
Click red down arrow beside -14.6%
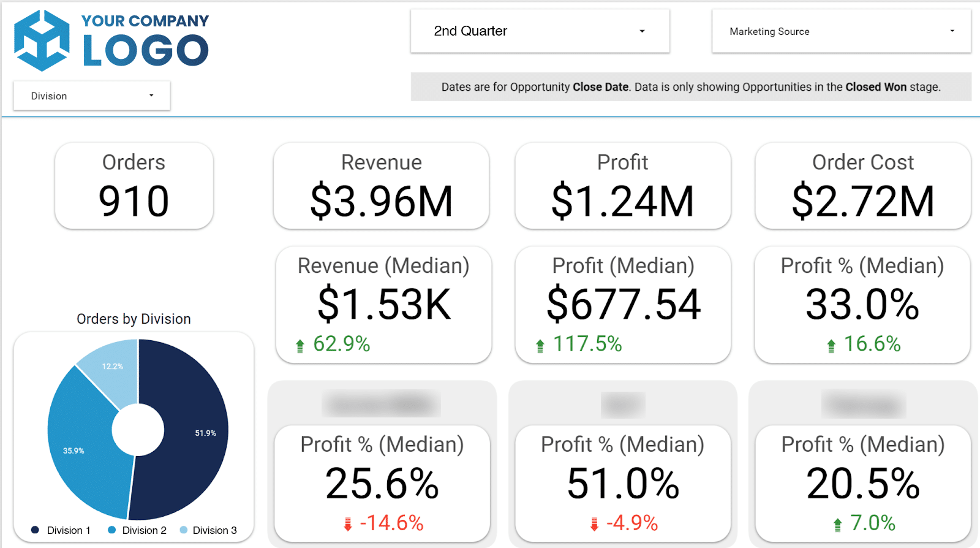coord(348,524)
